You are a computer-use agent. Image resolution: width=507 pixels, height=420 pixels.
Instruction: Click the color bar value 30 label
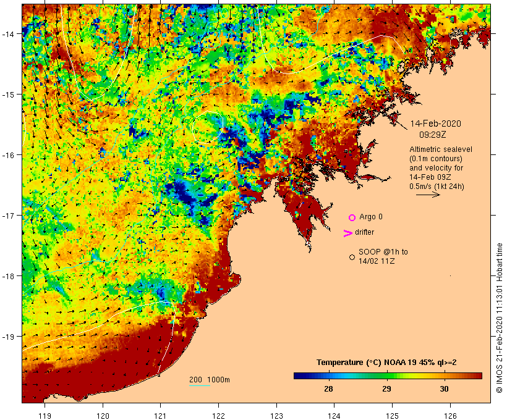(445, 388)
